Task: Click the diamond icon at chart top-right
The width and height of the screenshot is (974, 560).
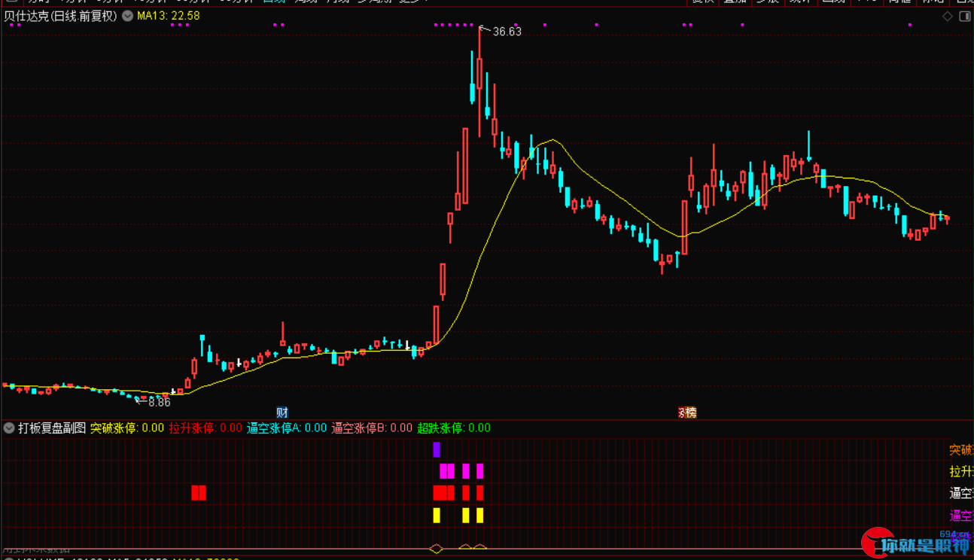Action: coord(947,16)
